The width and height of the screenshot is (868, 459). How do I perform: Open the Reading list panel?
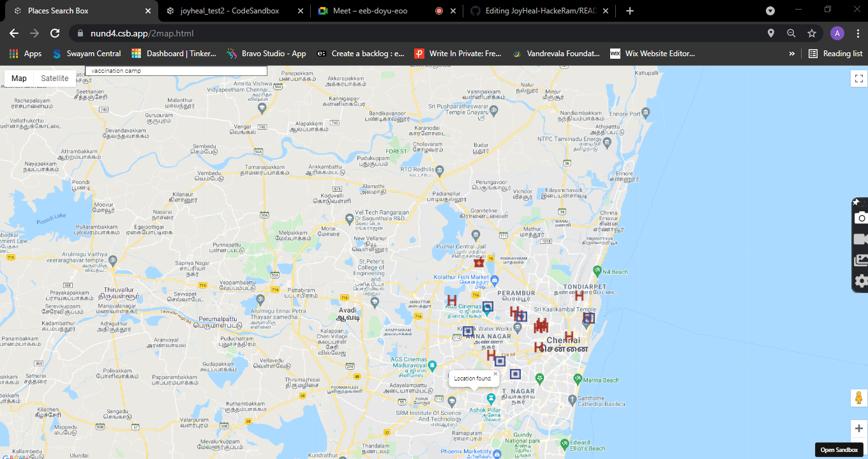(835, 54)
